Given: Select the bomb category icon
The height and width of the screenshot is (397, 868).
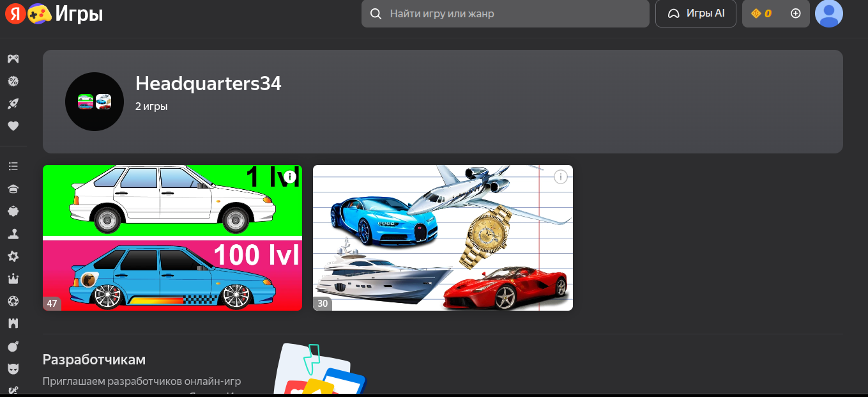Looking at the screenshot, I should 13,346.
